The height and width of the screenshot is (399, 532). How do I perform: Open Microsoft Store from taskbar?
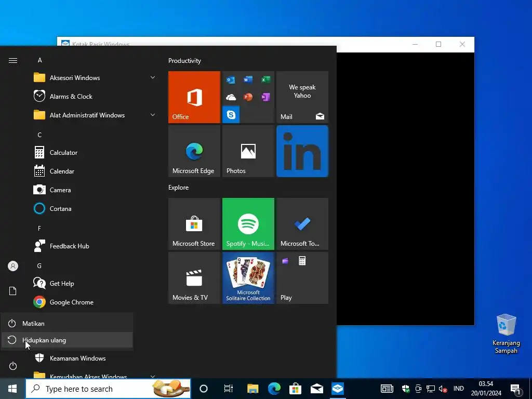tap(296, 389)
